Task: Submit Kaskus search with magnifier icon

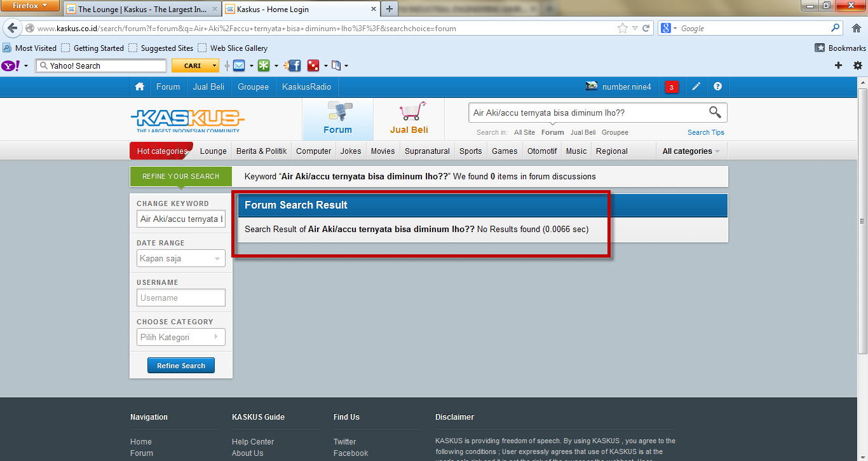Action: click(715, 113)
